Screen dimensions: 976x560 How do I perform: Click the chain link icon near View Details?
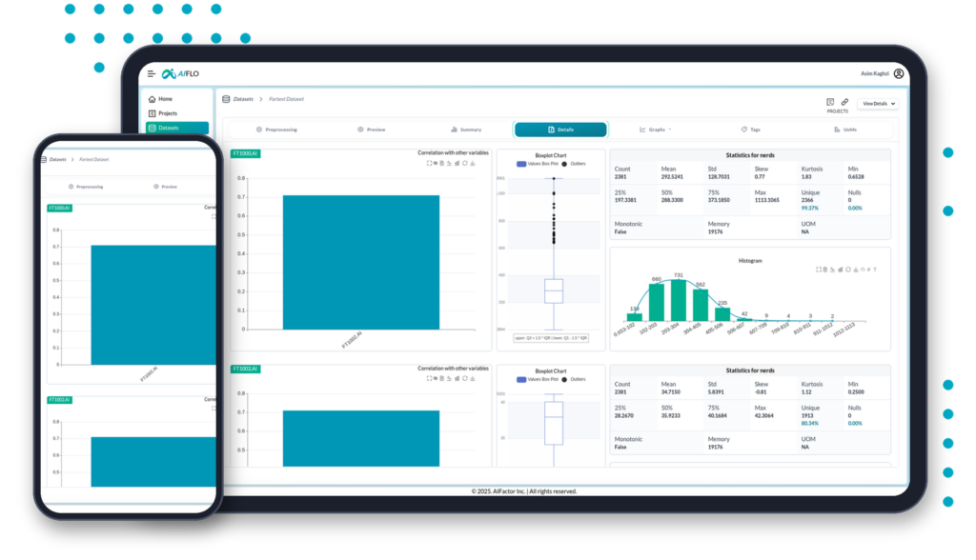(x=844, y=102)
